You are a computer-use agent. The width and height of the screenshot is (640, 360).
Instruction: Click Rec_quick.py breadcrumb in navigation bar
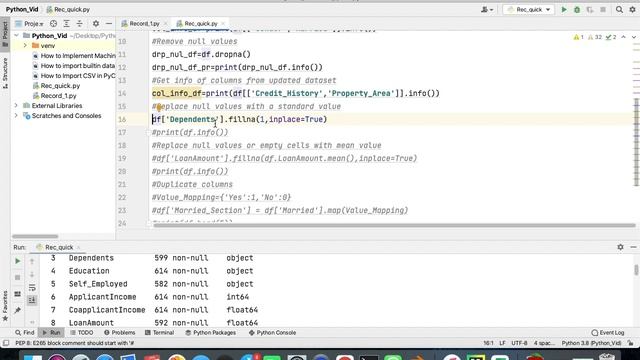[x=68, y=9]
